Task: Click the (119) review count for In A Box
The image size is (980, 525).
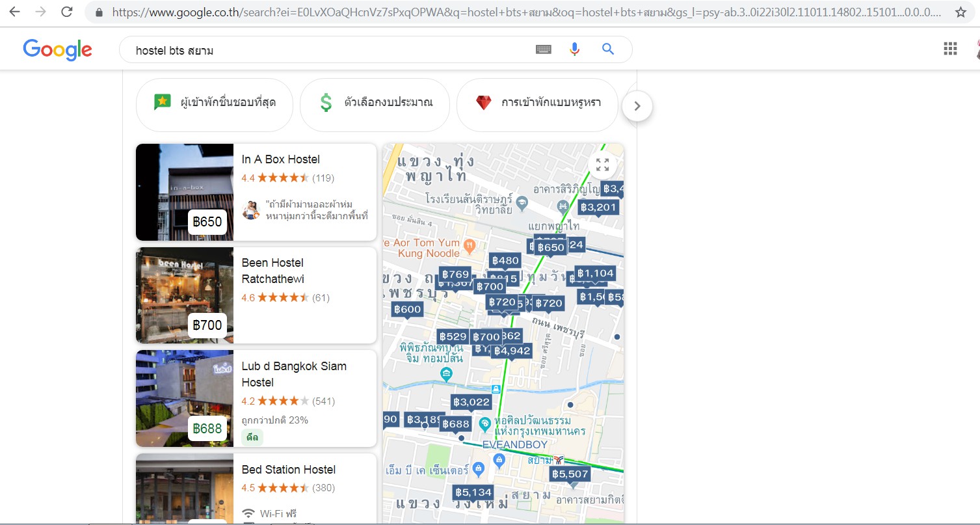Action: click(323, 178)
